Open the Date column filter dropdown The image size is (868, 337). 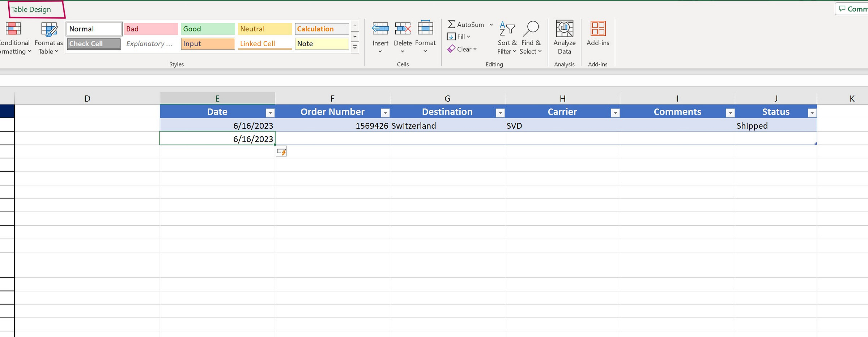pyautogui.click(x=270, y=113)
